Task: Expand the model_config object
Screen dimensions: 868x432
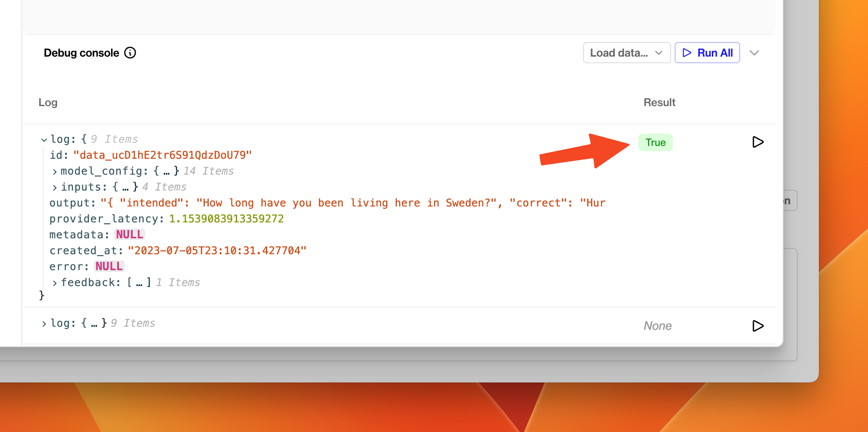Action: click(54, 171)
